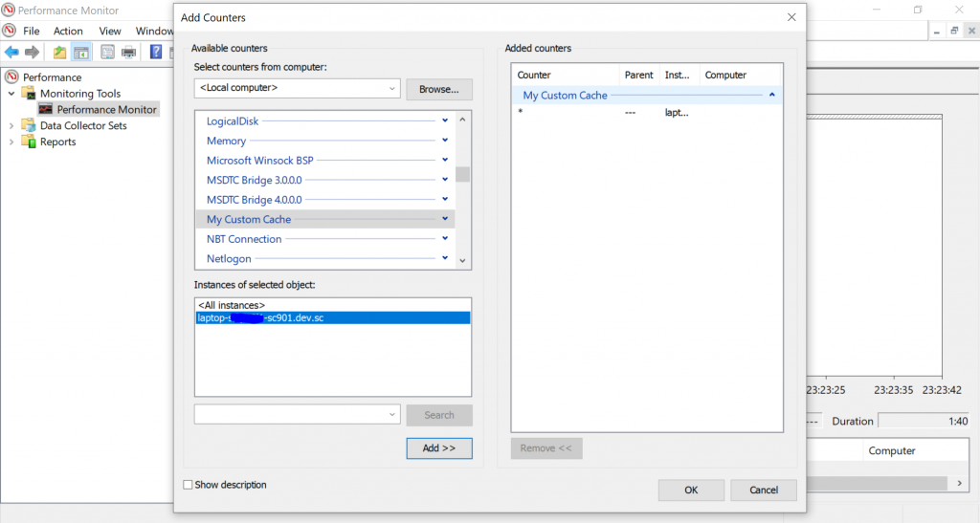This screenshot has height=523, width=980.
Task: Click the Print toolbar icon
Action: click(x=128, y=53)
